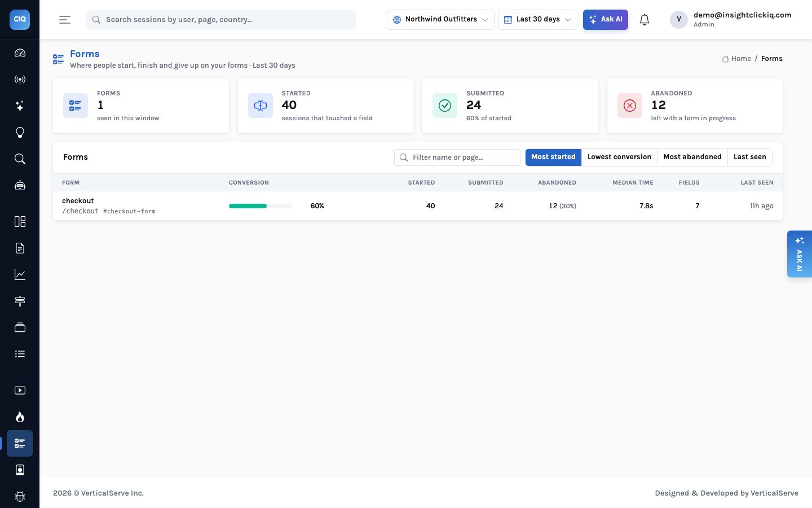Screen dimensions: 812x508
Task: Open the Last 30 days date dropdown
Action: point(537,20)
